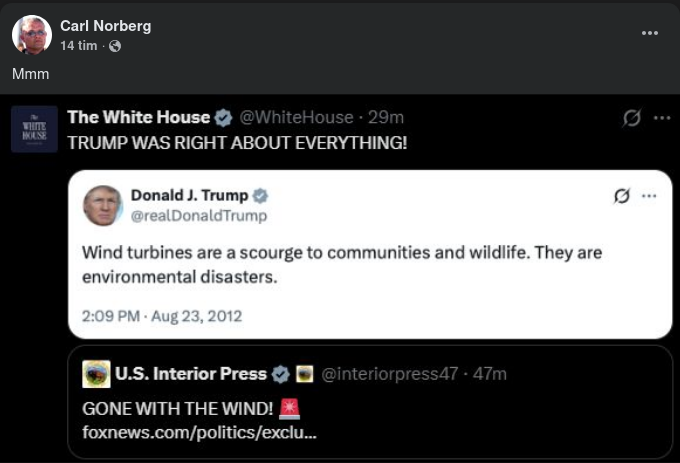The height and width of the screenshot is (463, 680).
Task: Open the @realDonaldTrump handle
Action: (198, 215)
